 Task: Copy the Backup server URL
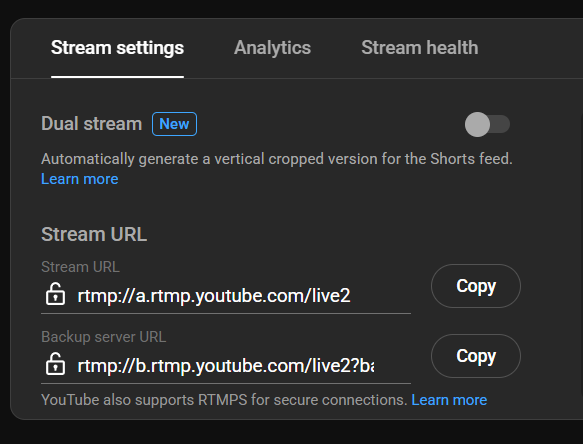tap(476, 356)
